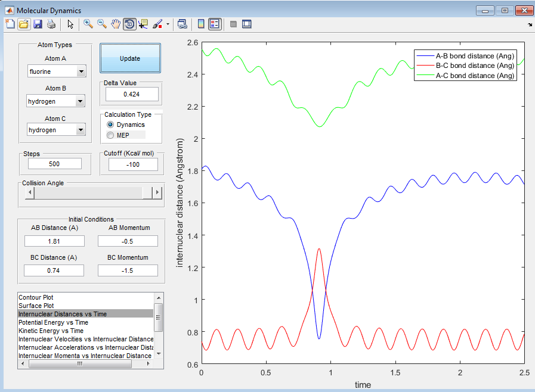Select the Zoom Out magnifier tool
This screenshot has height=392, width=535.
(102, 24)
